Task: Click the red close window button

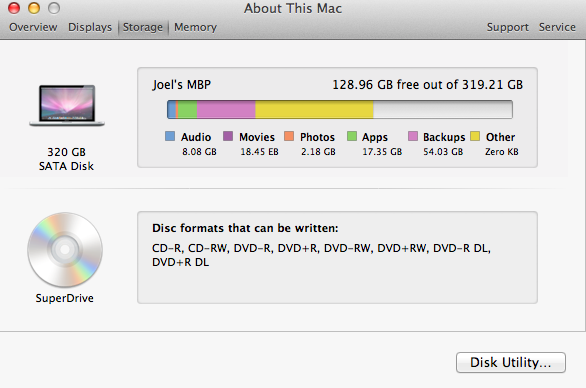Action: (x=14, y=8)
